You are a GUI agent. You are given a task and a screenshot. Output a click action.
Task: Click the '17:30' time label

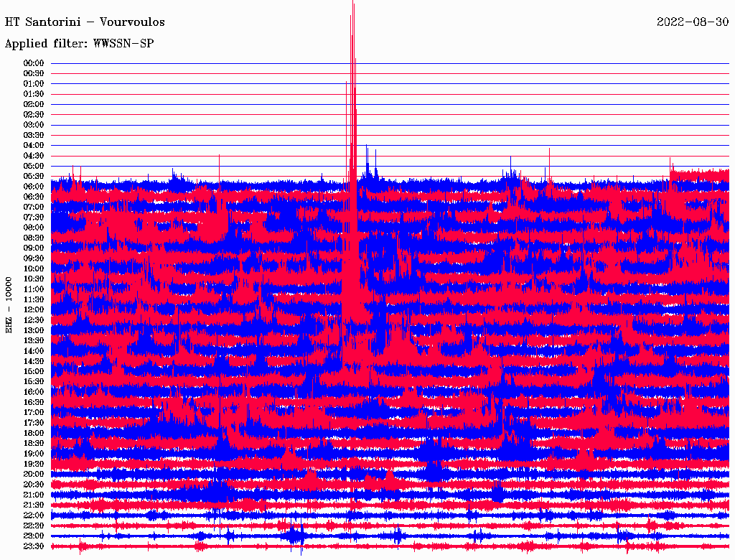(33, 423)
